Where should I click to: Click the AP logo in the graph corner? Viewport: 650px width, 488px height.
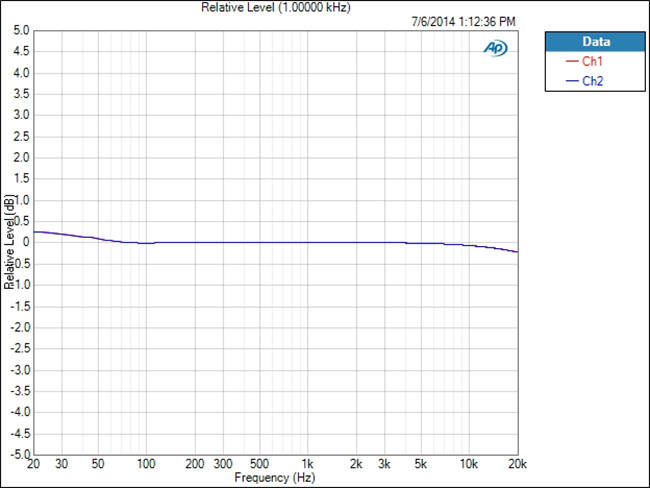495,47
